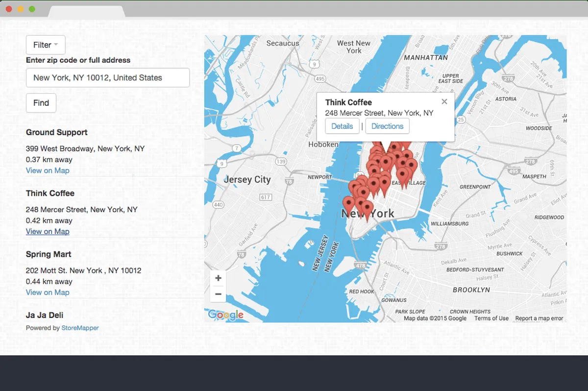Open the Filter dropdown

pyautogui.click(x=46, y=45)
